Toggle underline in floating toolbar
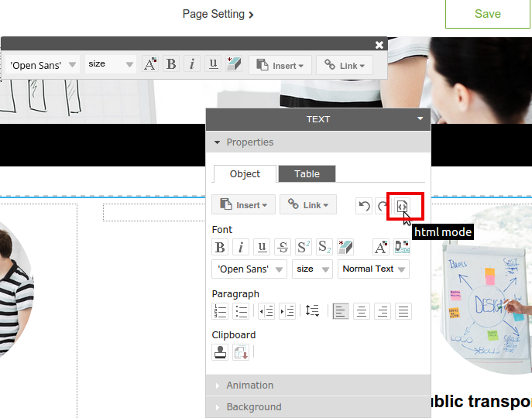 tap(213, 64)
